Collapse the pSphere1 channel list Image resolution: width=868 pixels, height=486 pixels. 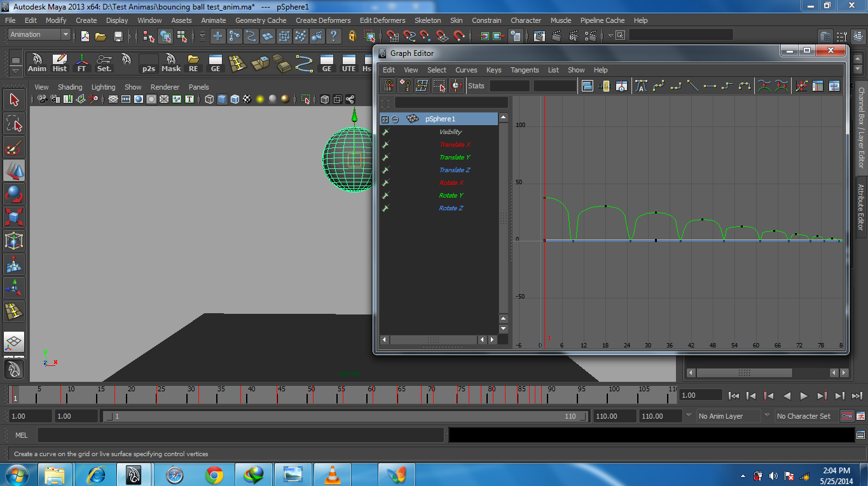pos(395,119)
